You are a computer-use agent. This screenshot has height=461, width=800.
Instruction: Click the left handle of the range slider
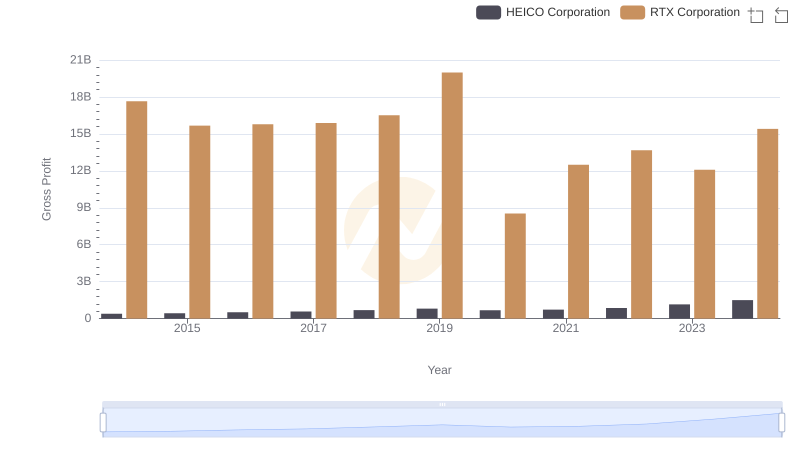pyautogui.click(x=103, y=423)
